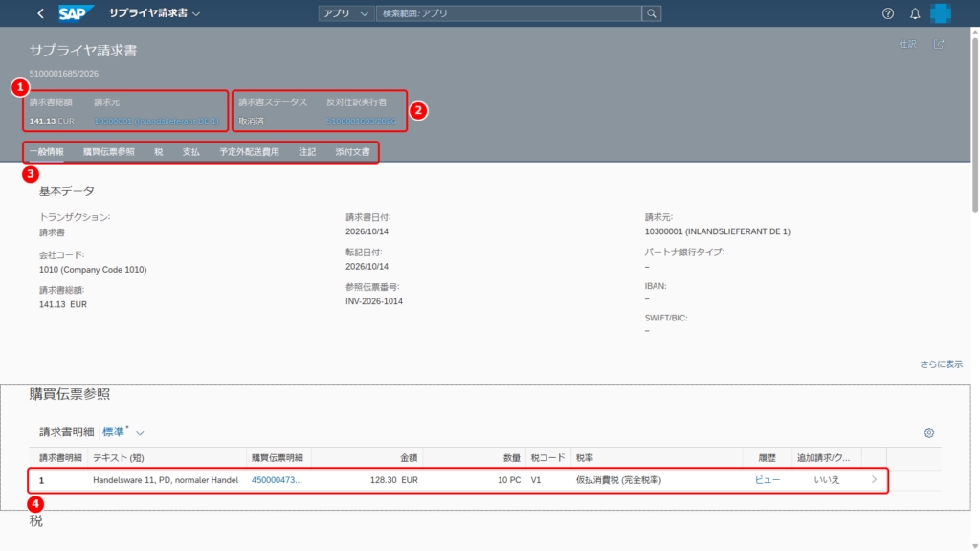Switch to 購買伝票参照 tab
Image resolution: width=980 pixels, height=551 pixels.
click(x=109, y=152)
